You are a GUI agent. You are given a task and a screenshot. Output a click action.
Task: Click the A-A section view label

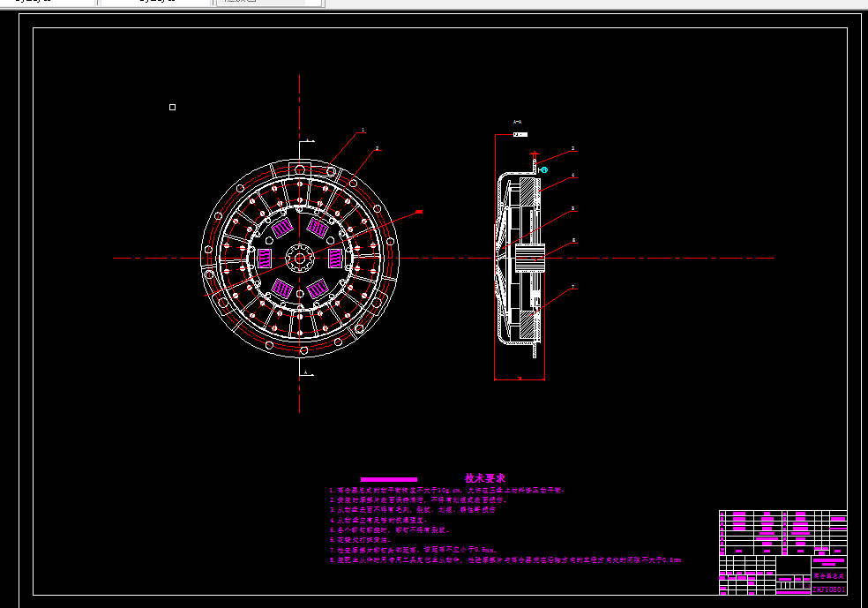tap(517, 122)
